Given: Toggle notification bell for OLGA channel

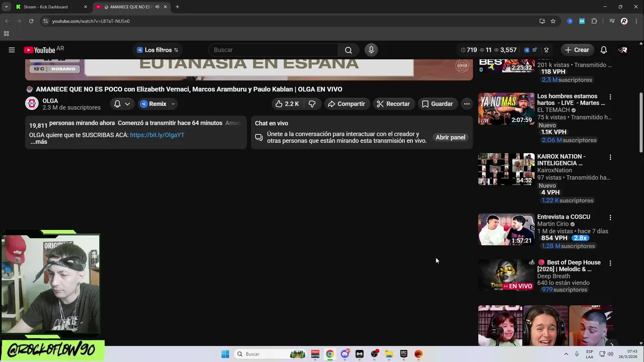Looking at the screenshot, I should tap(122, 104).
